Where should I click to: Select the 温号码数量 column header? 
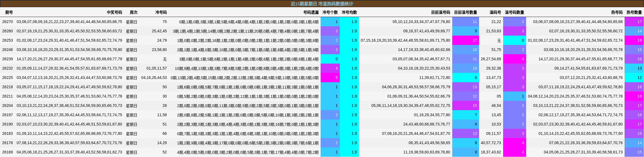tap(514, 12)
